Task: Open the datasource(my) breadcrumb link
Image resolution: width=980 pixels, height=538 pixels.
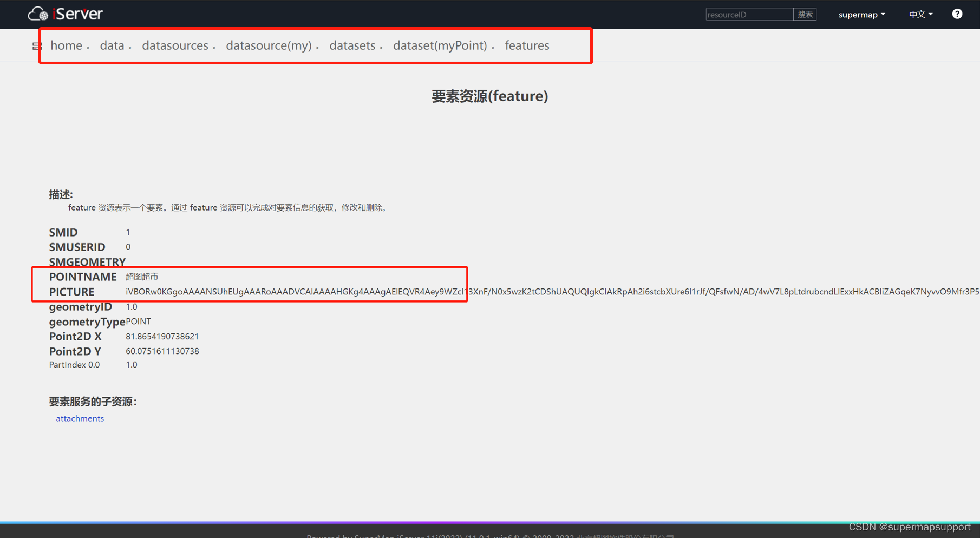Action: click(269, 45)
